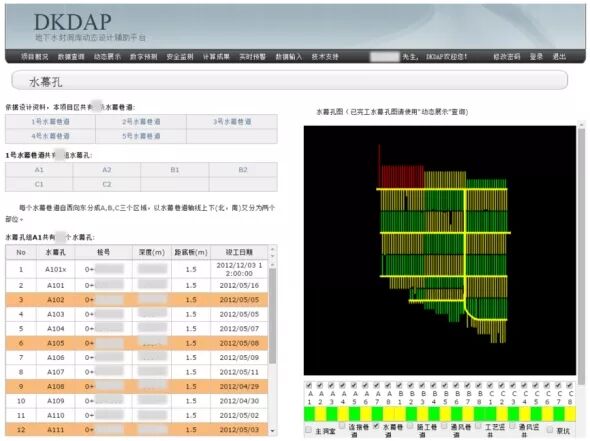Open the 安全监测 menu item
The image size is (590, 441).
coord(180,57)
